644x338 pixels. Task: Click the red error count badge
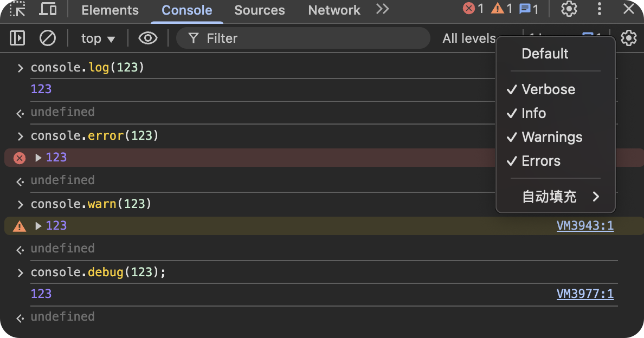pos(473,9)
